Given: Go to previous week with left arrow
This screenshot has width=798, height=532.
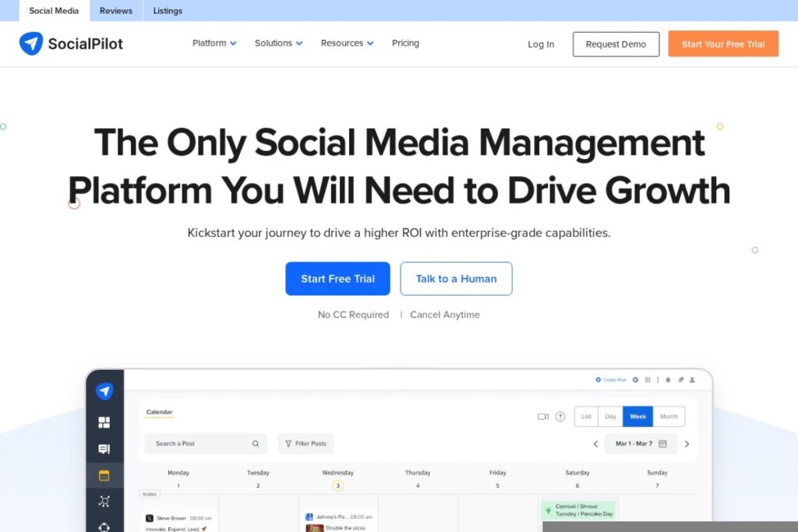Looking at the screenshot, I should [595, 444].
